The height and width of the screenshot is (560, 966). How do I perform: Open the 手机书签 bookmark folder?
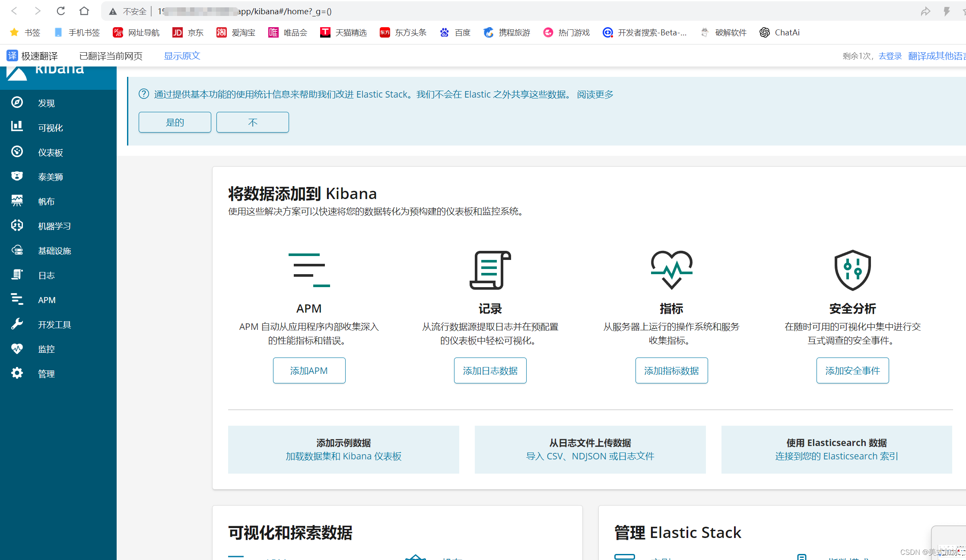point(77,32)
